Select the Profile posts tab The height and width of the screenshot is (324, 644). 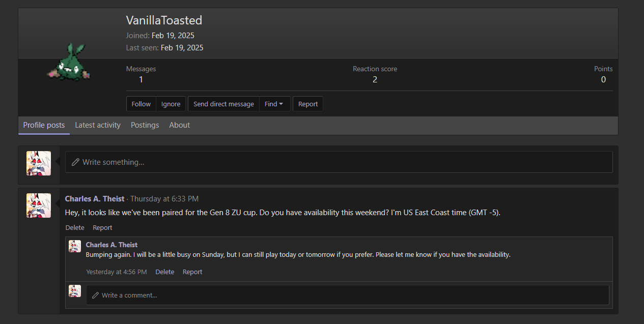coord(44,125)
